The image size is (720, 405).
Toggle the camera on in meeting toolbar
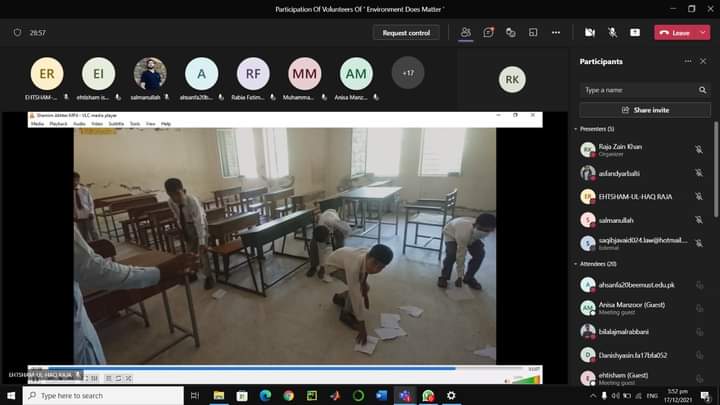pos(590,32)
